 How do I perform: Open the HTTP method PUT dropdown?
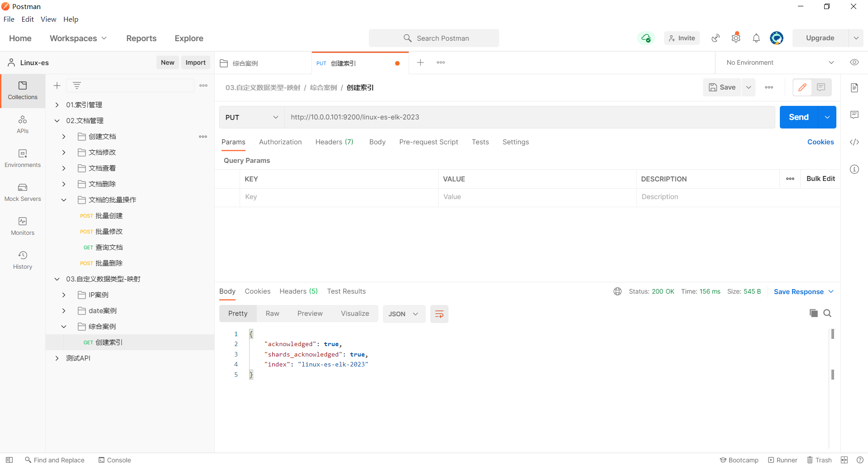coord(252,117)
